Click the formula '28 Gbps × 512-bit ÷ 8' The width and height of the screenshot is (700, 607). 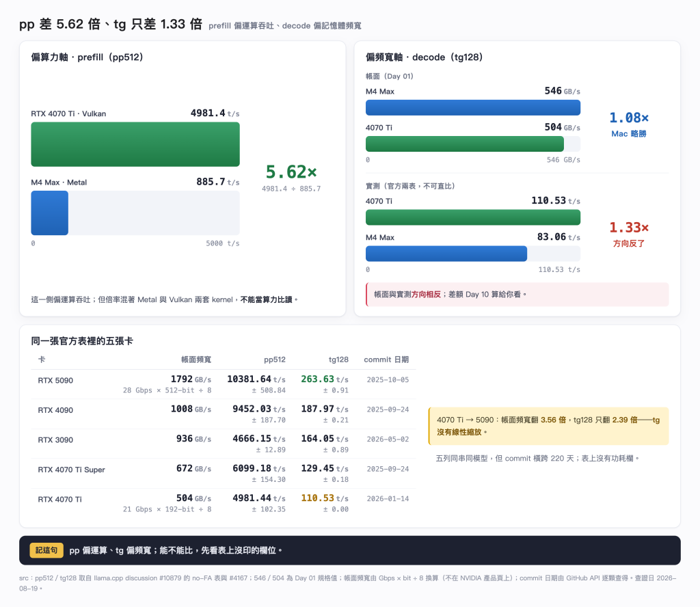click(167, 390)
